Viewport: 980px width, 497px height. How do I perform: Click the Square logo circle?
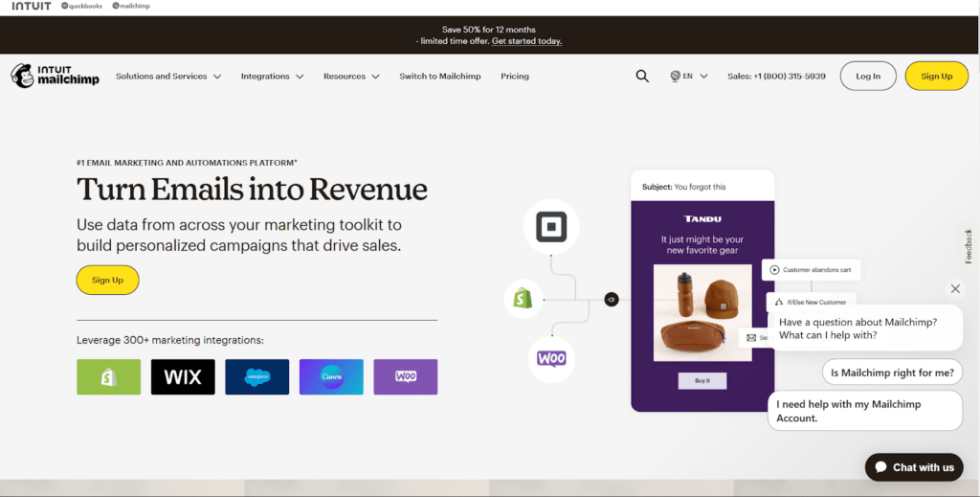tap(551, 226)
